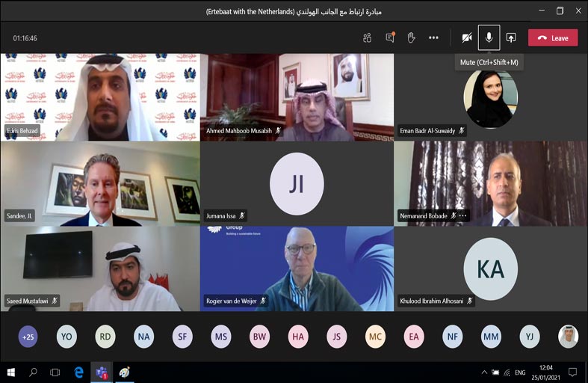Click the Teams icon in the taskbar

(x=101, y=372)
